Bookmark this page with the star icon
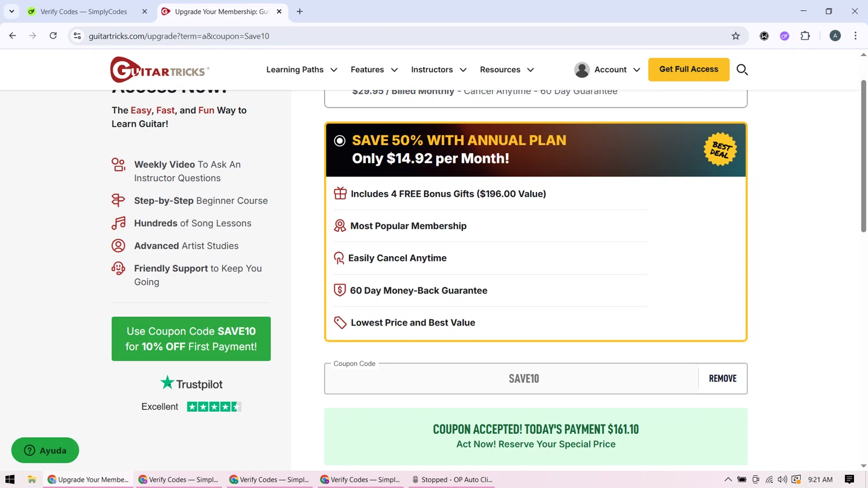Screen dimensions: 868x488 point(735,36)
